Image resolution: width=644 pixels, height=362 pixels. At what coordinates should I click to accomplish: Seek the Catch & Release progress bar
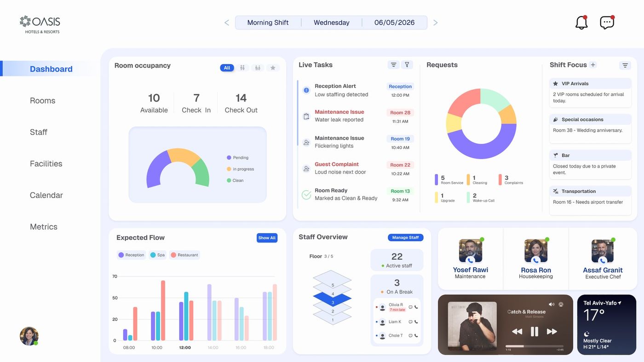click(534, 346)
